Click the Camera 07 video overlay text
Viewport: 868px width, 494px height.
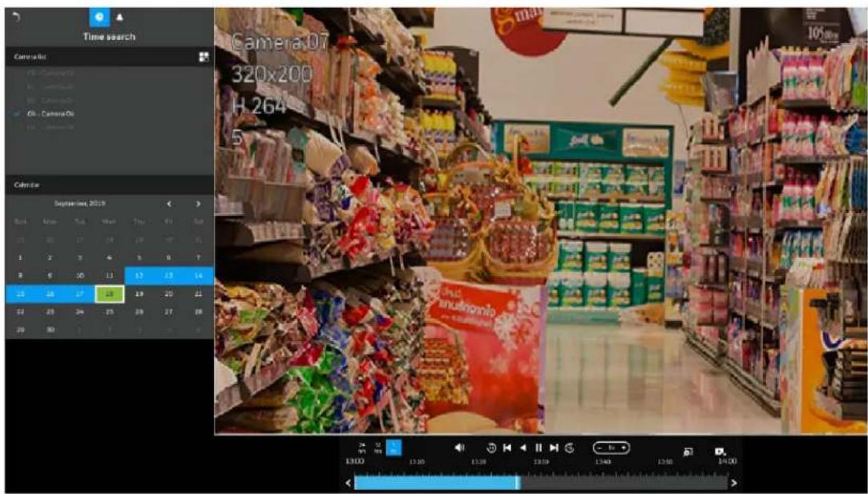[279, 42]
